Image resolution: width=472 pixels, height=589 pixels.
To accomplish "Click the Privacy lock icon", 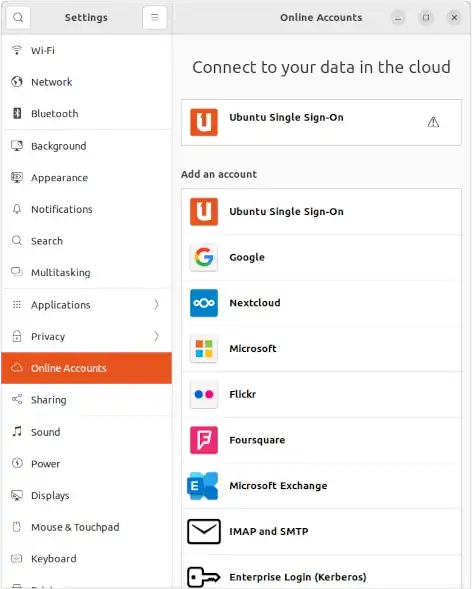I will pos(17,336).
